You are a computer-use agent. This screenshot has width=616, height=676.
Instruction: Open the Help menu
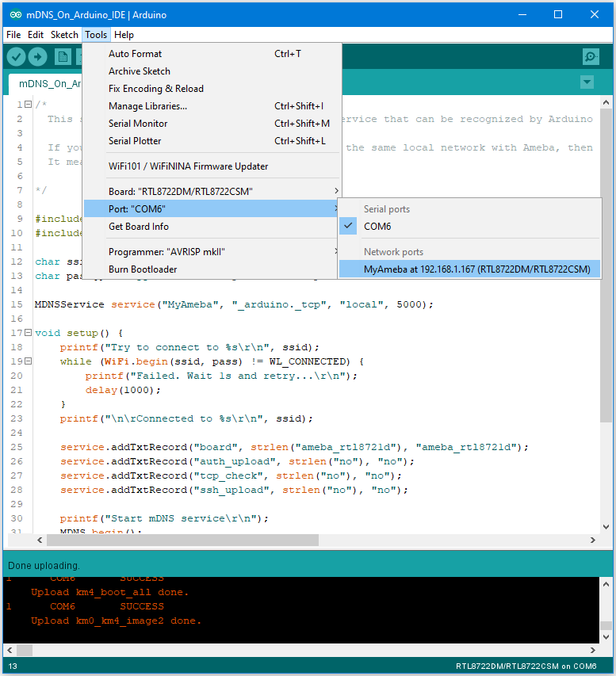pyautogui.click(x=124, y=35)
